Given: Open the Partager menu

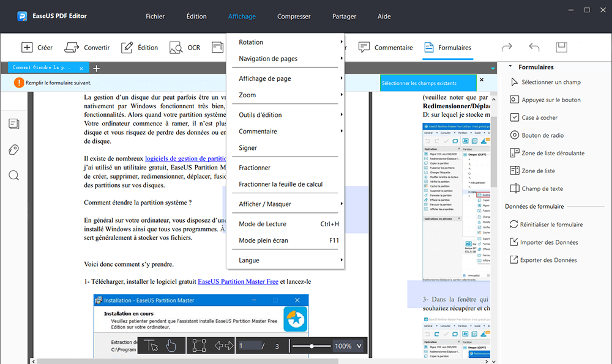Looking at the screenshot, I should coord(344,17).
